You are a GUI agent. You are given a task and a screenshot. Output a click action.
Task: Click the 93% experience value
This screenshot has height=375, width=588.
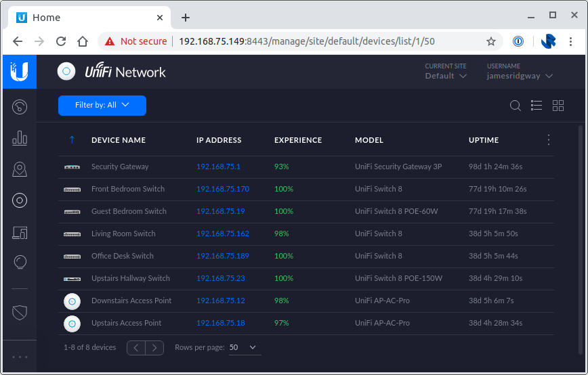point(282,167)
